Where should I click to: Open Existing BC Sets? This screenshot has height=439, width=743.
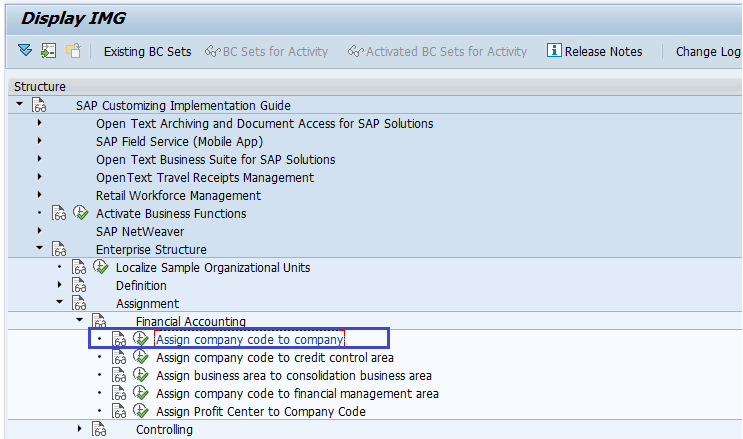(x=147, y=51)
